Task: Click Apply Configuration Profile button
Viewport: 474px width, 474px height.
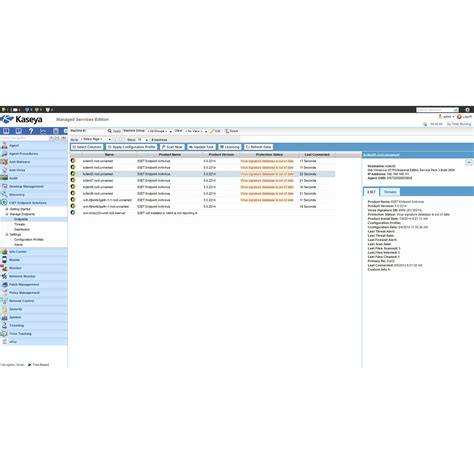Action: pyautogui.click(x=131, y=147)
